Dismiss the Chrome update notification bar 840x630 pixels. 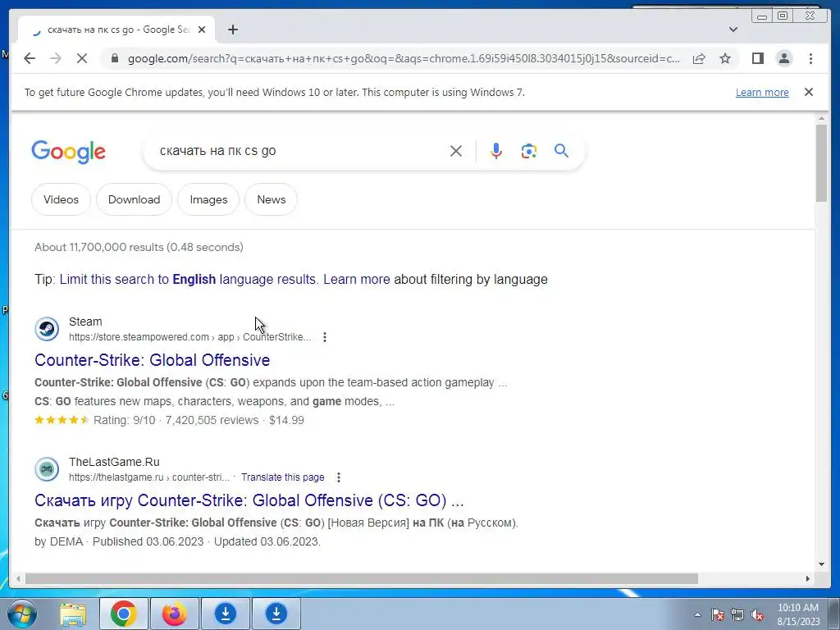click(x=808, y=92)
